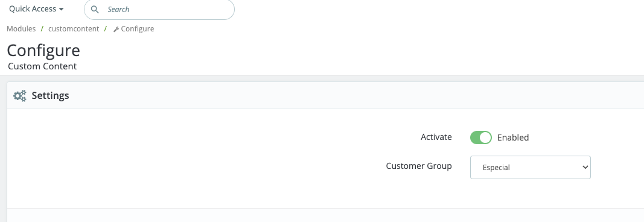Click the Configure breadcrumb item

(133, 29)
